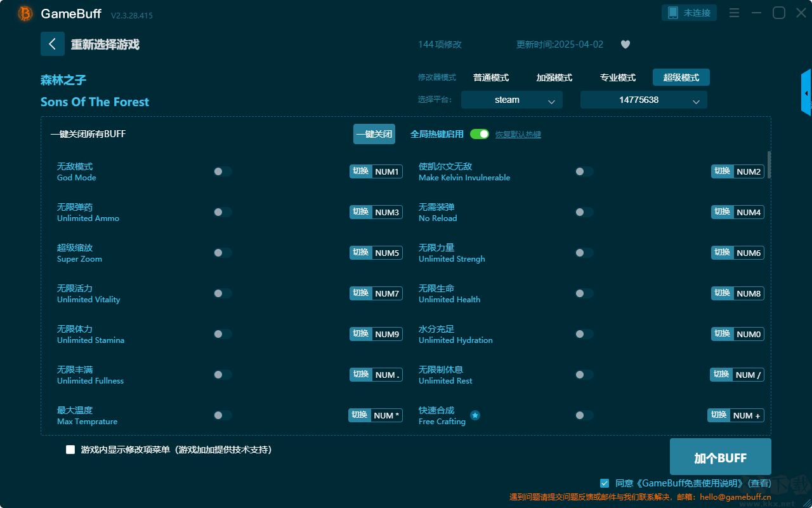Click the 森林之子 game name
This screenshot has width=812, height=508.
63,80
